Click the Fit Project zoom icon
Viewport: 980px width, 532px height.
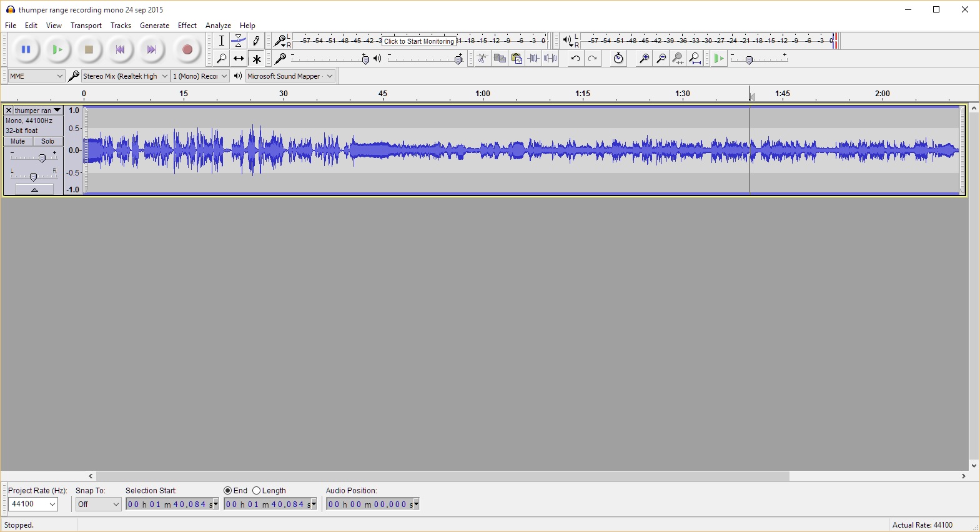click(695, 59)
